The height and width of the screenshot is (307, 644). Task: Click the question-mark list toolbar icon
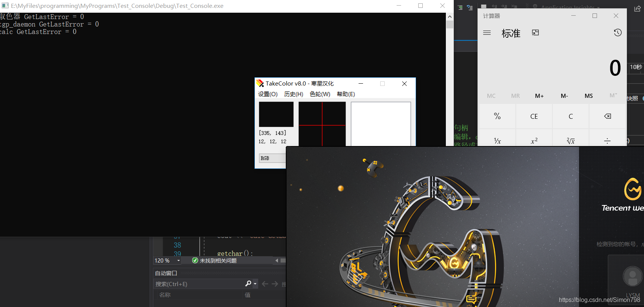pyautogui.click(x=470, y=7)
